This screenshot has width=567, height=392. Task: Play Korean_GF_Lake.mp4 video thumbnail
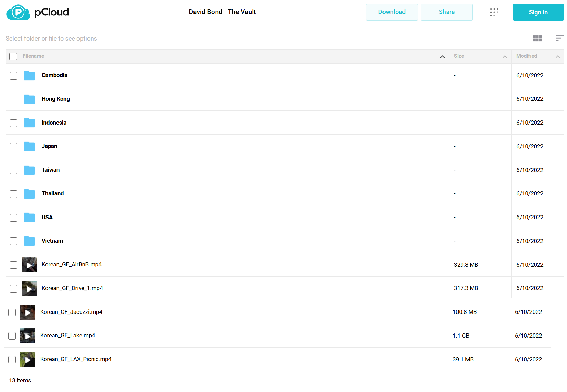point(28,336)
